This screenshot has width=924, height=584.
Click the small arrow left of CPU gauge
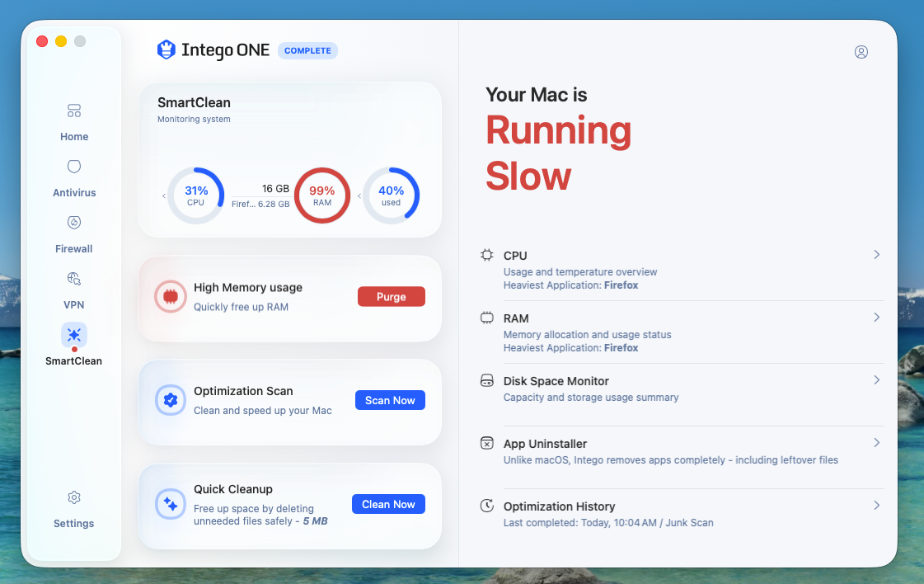164,195
